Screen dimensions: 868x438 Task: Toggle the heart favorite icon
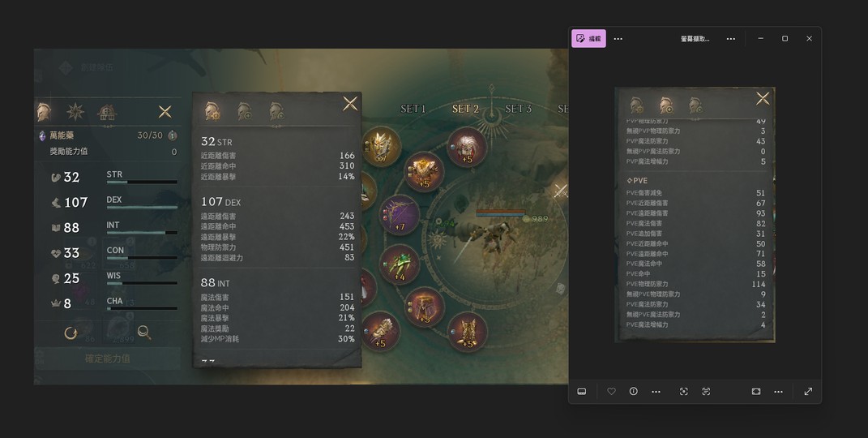click(x=611, y=392)
